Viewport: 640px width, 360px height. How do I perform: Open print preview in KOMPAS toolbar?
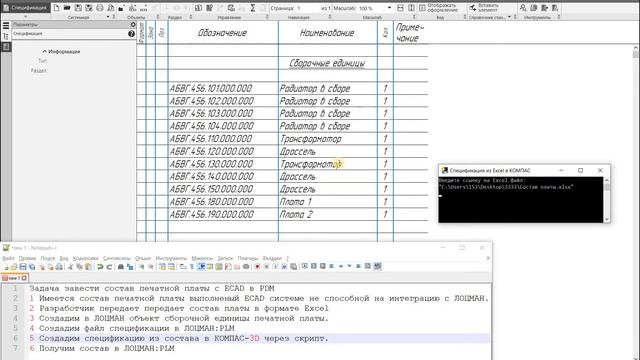pos(111,8)
